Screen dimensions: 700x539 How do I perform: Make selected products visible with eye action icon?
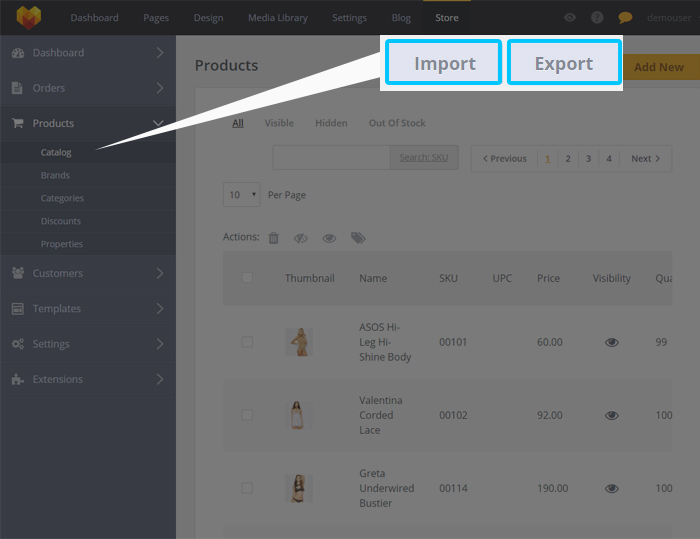pyautogui.click(x=329, y=238)
